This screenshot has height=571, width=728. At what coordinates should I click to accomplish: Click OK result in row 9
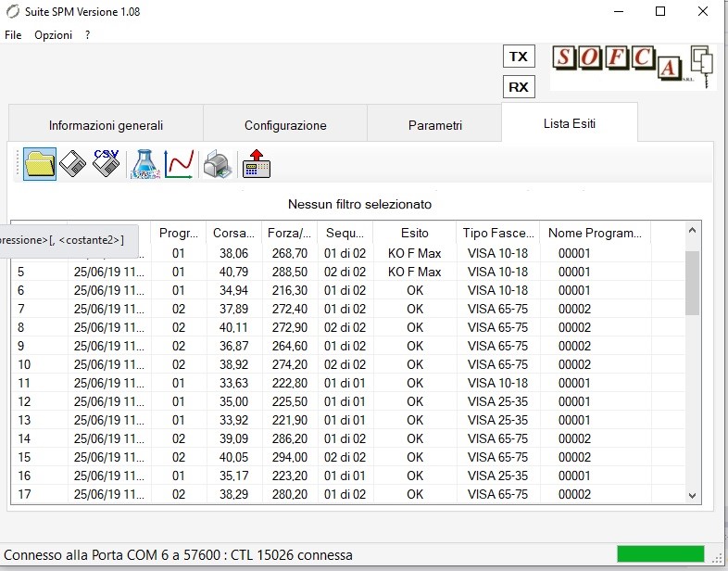click(x=415, y=346)
